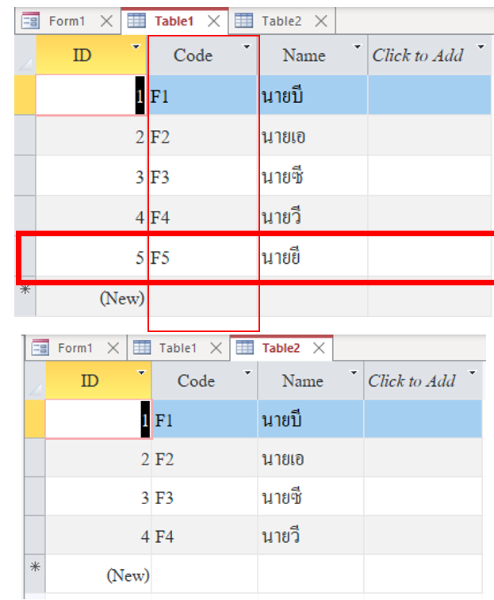Open Name column dropdown in lower Table2
This screenshot has width=494, height=600.
point(354,372)
